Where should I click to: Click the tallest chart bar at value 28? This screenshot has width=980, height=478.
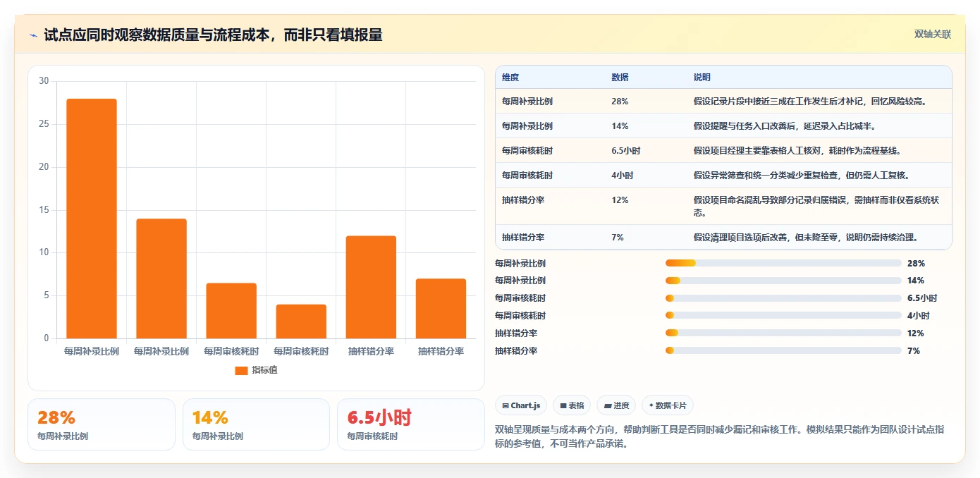click(92, 219)
